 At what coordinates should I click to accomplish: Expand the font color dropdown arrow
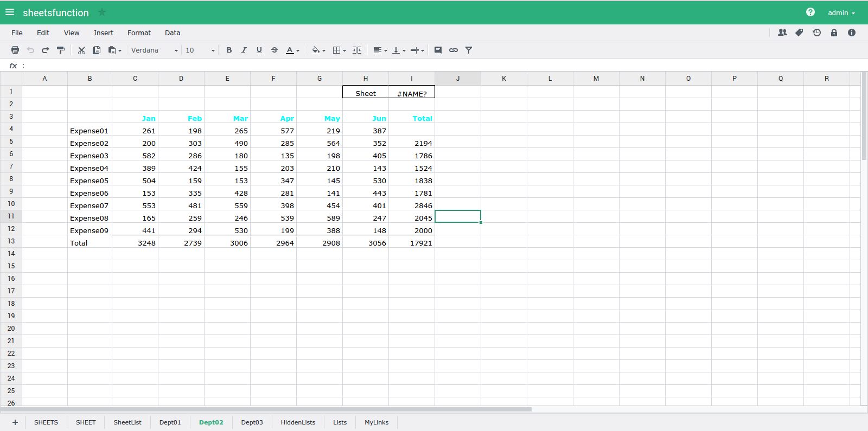[x=298, y=50]
